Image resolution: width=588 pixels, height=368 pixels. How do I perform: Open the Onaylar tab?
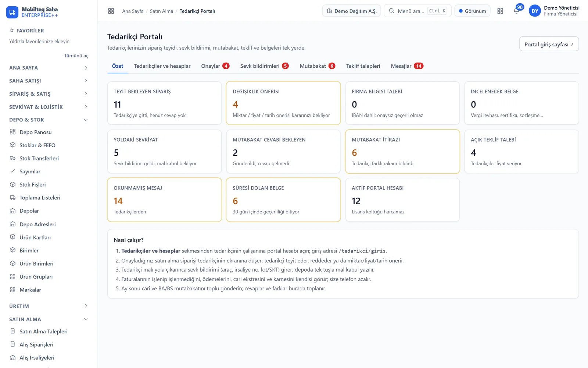(215, 66)
